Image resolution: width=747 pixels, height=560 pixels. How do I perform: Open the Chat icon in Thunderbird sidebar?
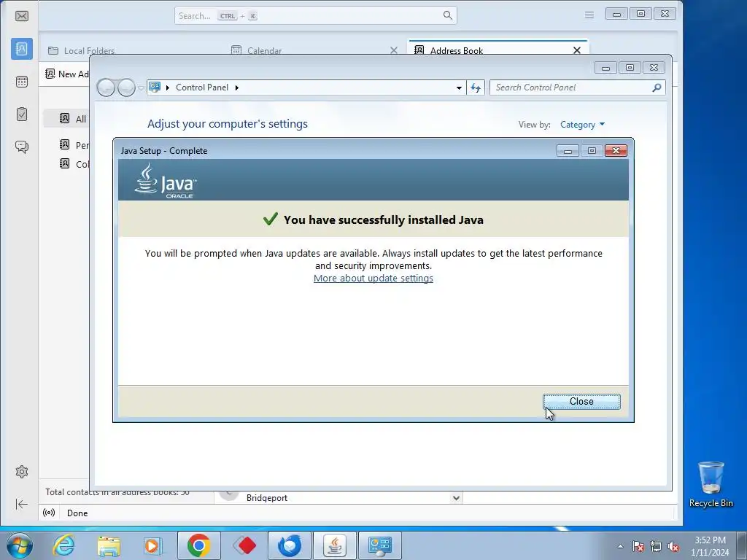(x=21, y=146)
